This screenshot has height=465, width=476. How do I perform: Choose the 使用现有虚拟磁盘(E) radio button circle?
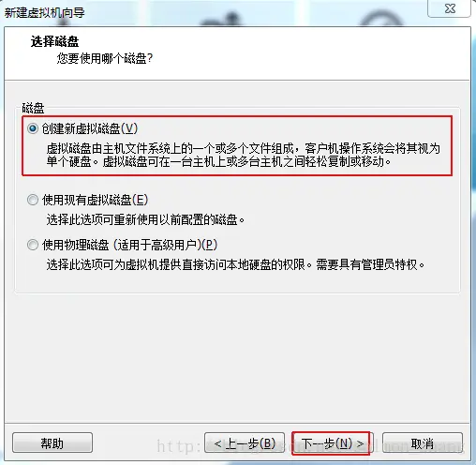click(33, 200)
